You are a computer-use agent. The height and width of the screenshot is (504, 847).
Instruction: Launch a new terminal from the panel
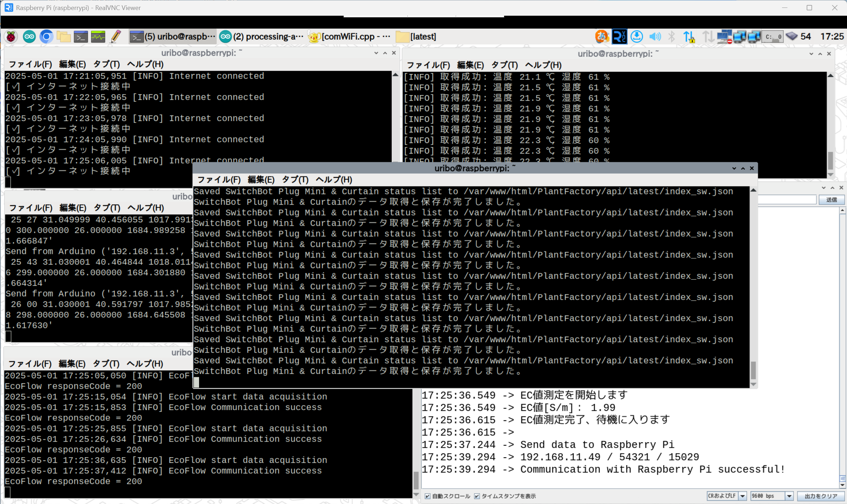[81, 36]
